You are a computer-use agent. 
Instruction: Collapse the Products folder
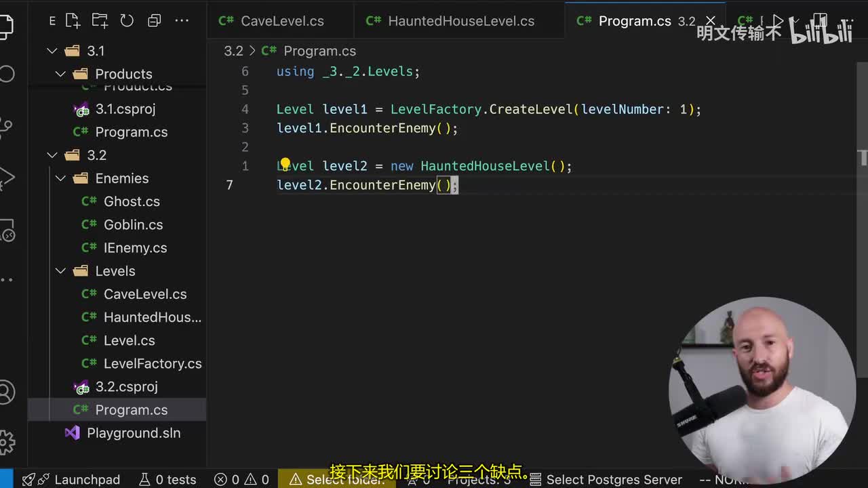pos(117,74)
